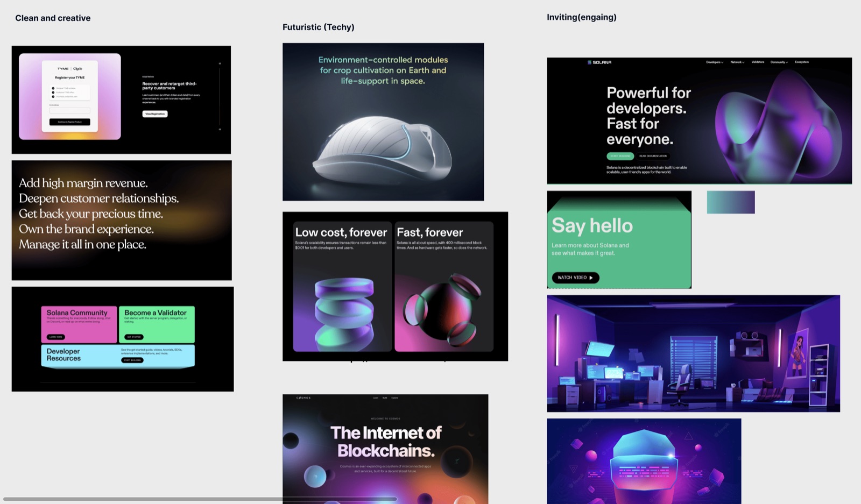This screenshot has width=861, height=504.
Task: Click the TYME | Clyde logo on the form
Action: [70, 69]
